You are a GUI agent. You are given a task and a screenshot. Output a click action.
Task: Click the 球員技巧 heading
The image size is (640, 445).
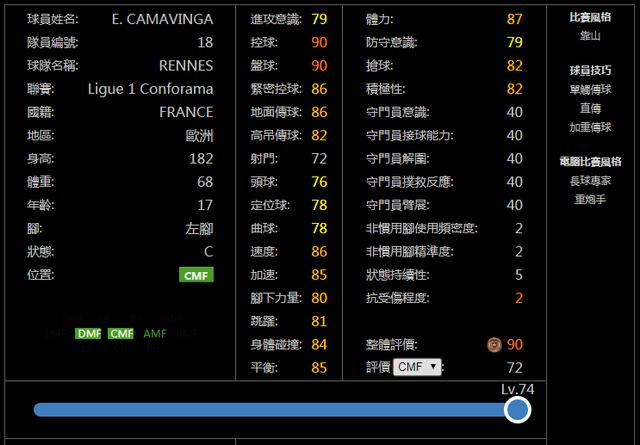[x=590, y=71]
